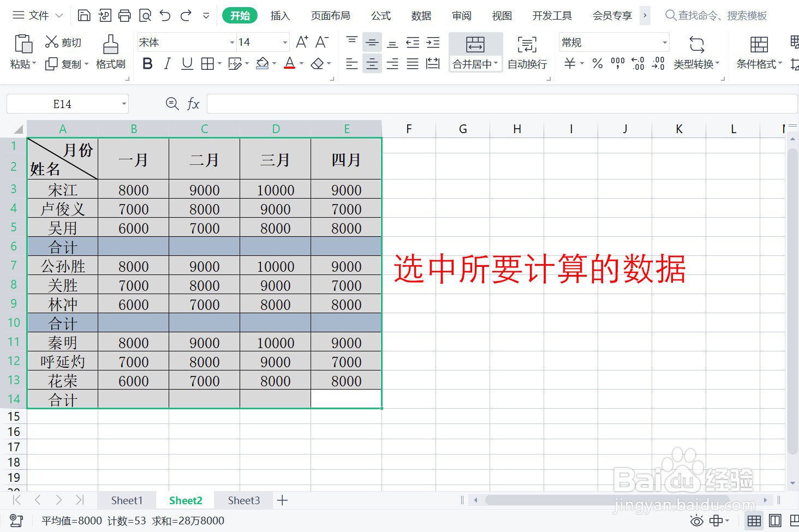Decrease indent icon
Image resolution: width=799 pixels, height=532 pixels.
(x=413, y=42)
